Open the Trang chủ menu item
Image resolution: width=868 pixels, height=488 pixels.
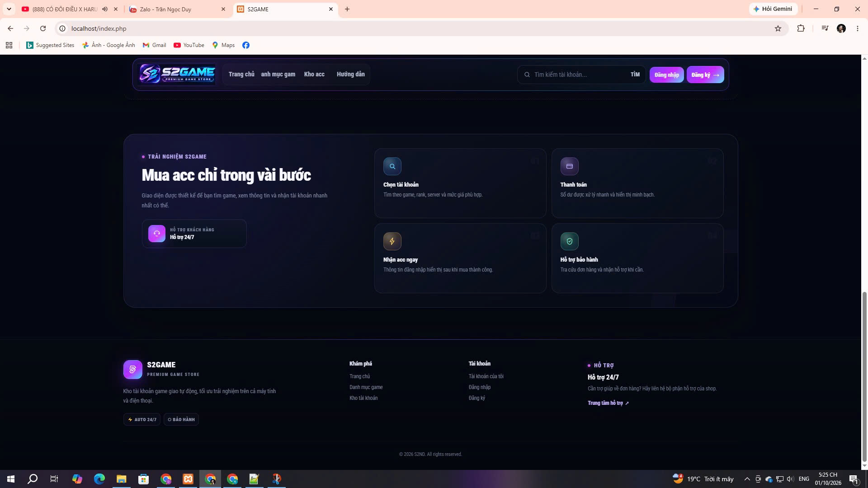241,74
